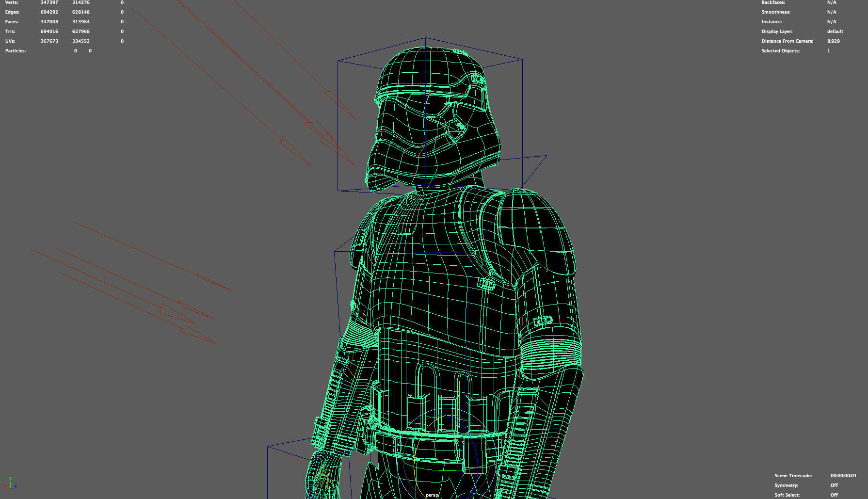Select the UVs value 334552
The width and height of the screenshot is (868, 499).
coord(81,41)
